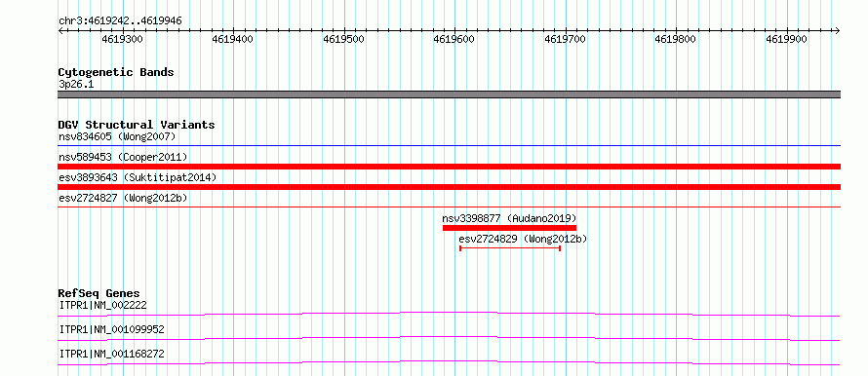This screenshot has width=868, height=376.
Task: Open the esv2724829 (Wong2012b) label
Action: point(523,239)
